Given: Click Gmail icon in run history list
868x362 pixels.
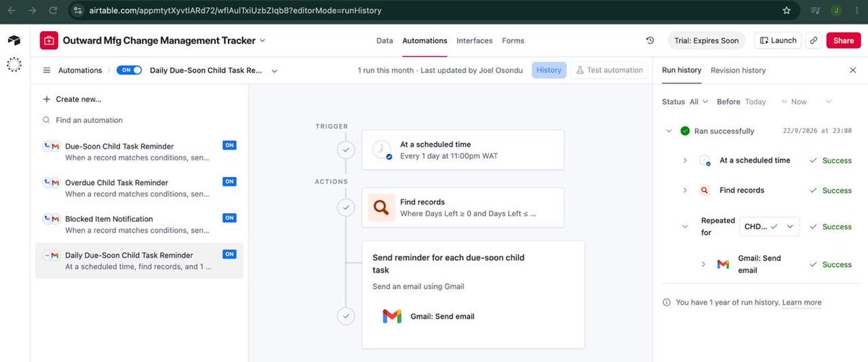Looking at the screenshot, I should 723,264.
